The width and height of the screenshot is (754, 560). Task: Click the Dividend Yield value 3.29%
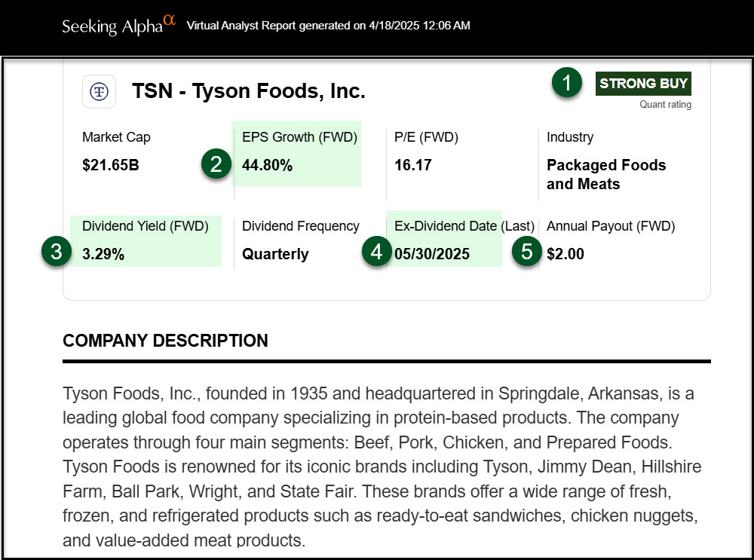coord(103,254)
